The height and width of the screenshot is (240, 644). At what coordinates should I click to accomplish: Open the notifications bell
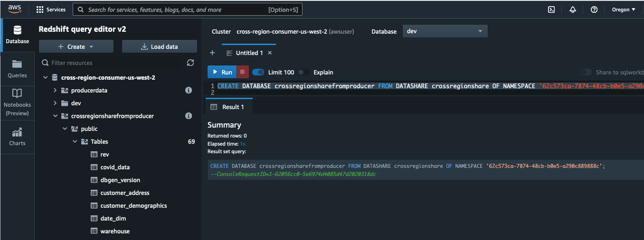[x=573, y=9]
